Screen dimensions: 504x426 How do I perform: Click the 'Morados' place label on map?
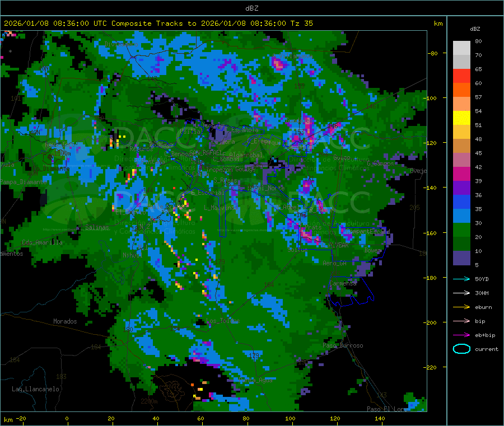click(x=65, y=321)
